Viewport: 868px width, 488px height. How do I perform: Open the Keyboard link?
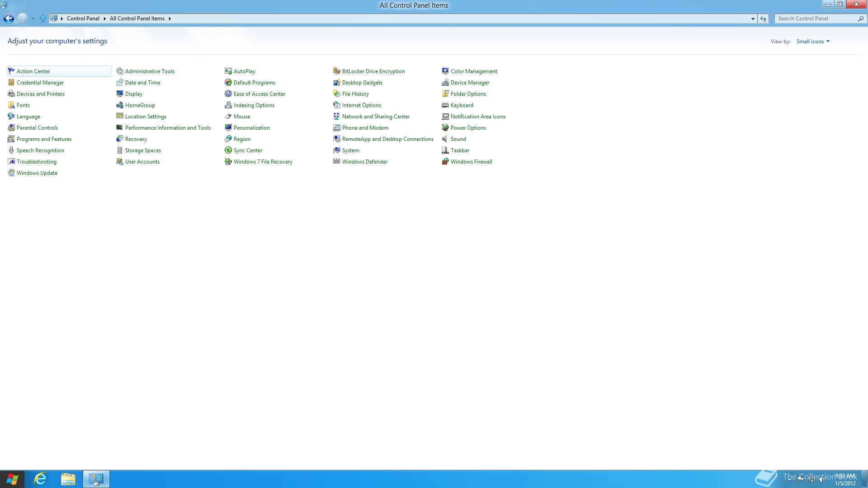[462, 105]
